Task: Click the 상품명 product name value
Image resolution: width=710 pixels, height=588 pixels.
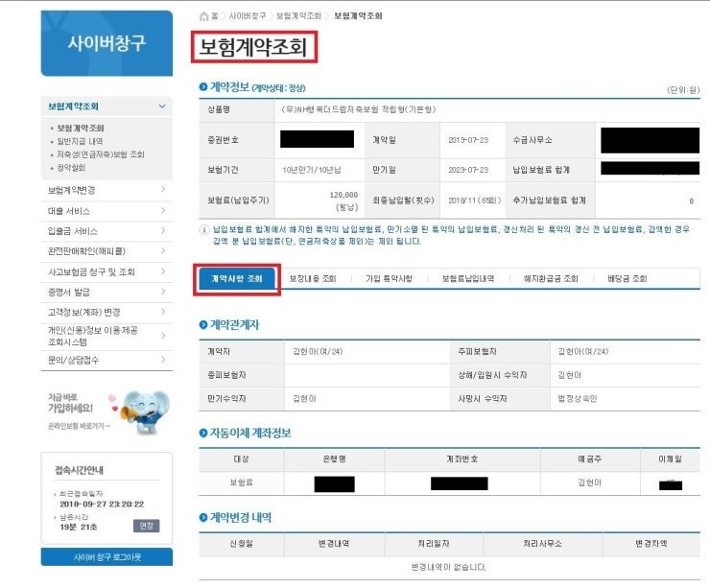Action: (x=358, y=109)
